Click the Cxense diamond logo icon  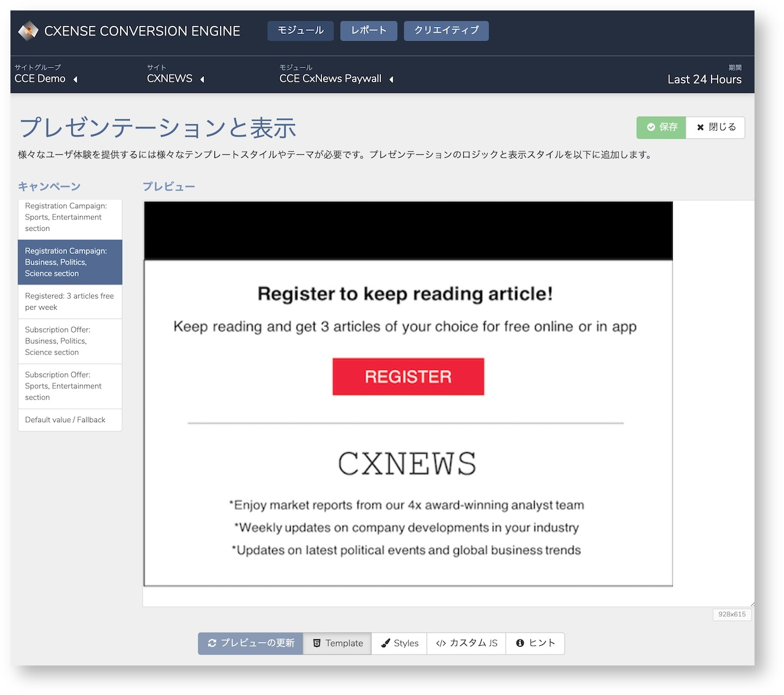[28, 31]
